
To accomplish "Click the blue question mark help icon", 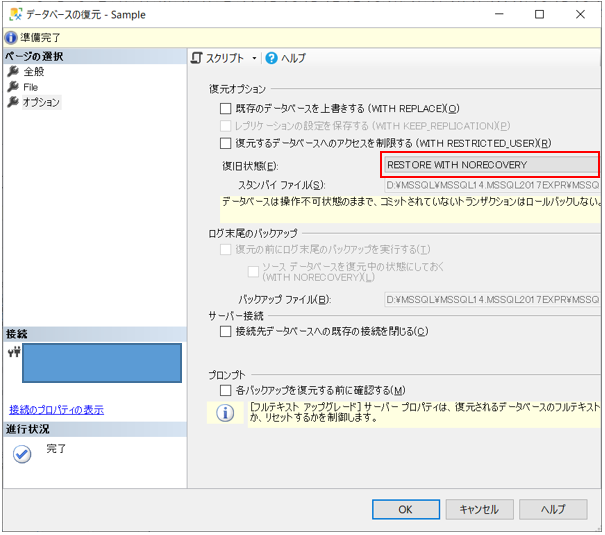I will pos(272,59).
